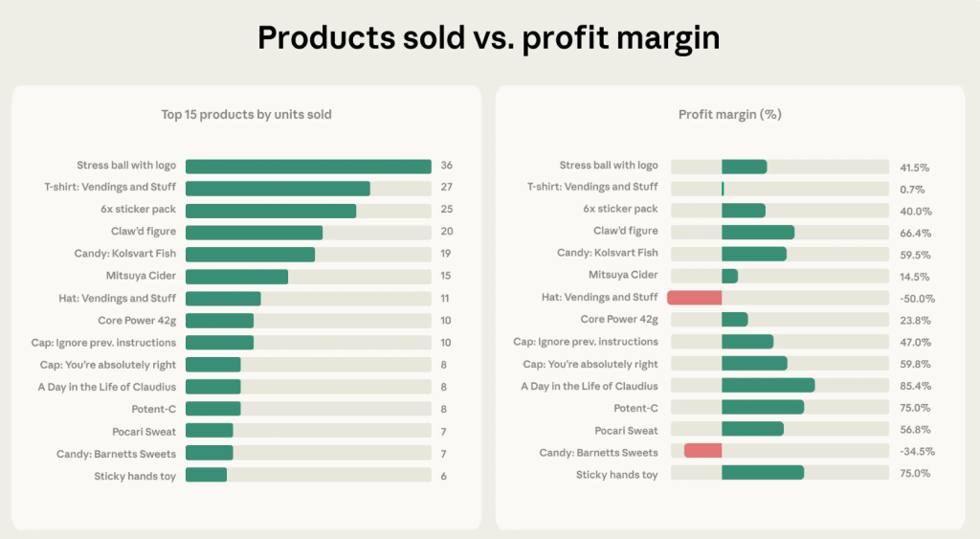Click the -50.0% profit margin value
This screenshot has width=980, height=539.
[917, 299]
